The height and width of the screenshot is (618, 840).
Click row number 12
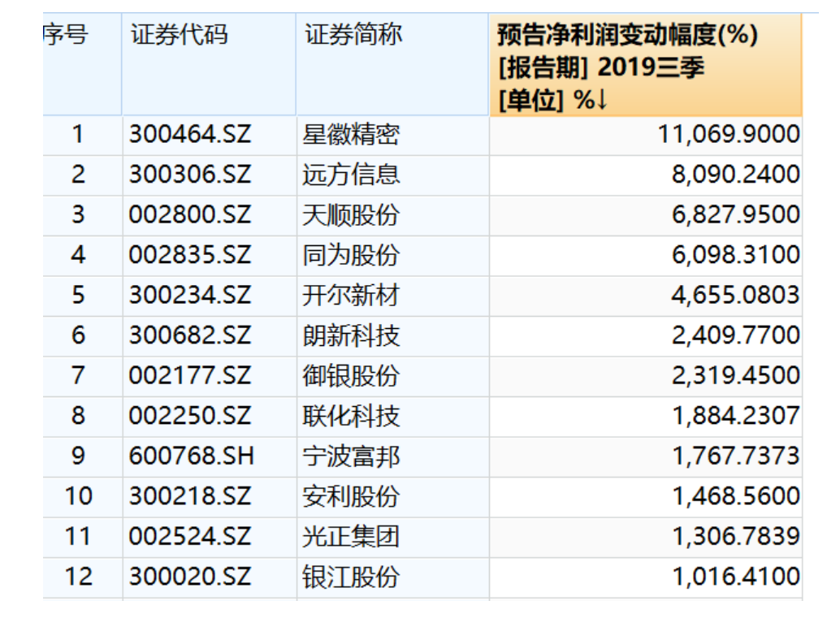click(79, 577)
